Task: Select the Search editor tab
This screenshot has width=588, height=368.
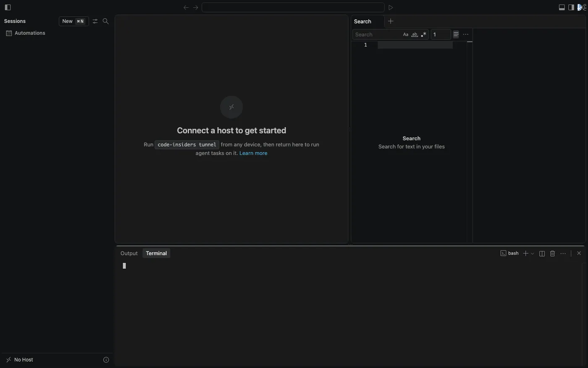Action: [x=362, y=21]
